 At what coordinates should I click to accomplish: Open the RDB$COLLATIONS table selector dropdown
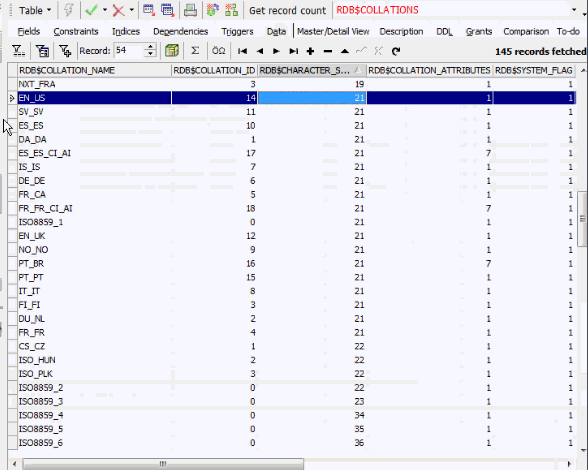point(574,10)
